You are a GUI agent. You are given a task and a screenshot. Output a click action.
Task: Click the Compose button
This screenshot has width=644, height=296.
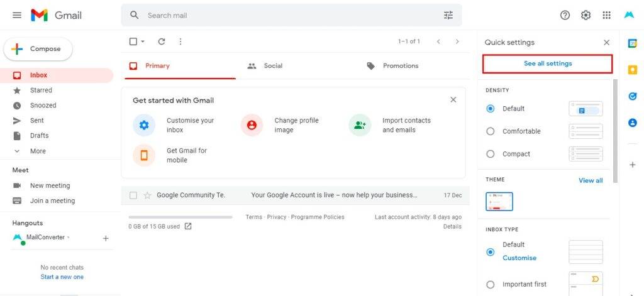pos(38,49)
